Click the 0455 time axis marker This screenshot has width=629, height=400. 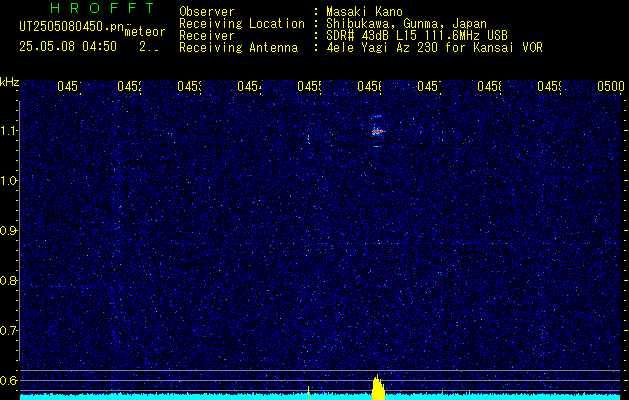(x=309, y=86)
